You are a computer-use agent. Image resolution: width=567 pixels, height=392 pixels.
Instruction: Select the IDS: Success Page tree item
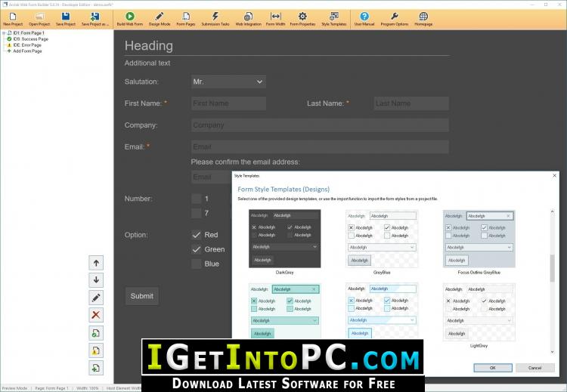30,39
